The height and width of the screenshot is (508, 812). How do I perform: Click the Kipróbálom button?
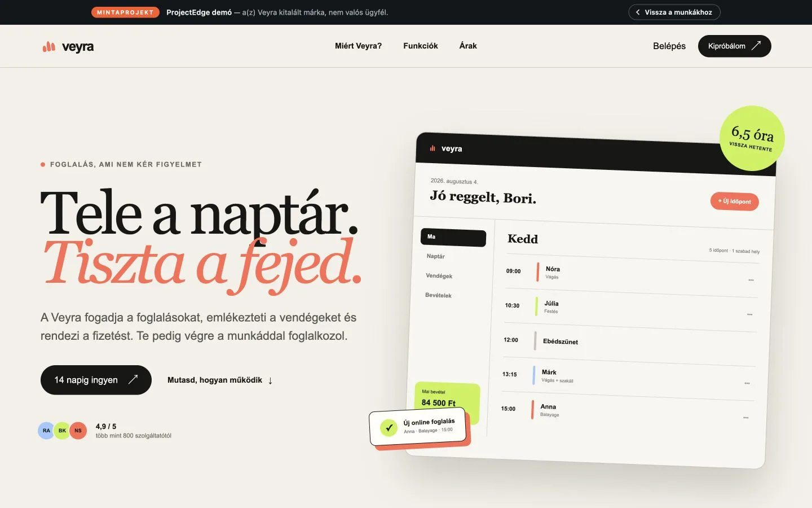coord(735,46)
